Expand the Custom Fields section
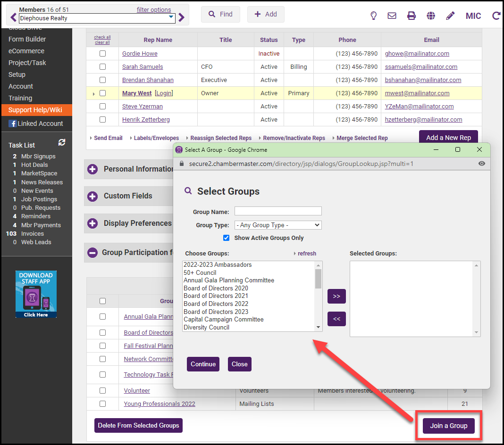The height and width of the screenshot is (445, 504). pyautogui.click(x=92, y=196)
